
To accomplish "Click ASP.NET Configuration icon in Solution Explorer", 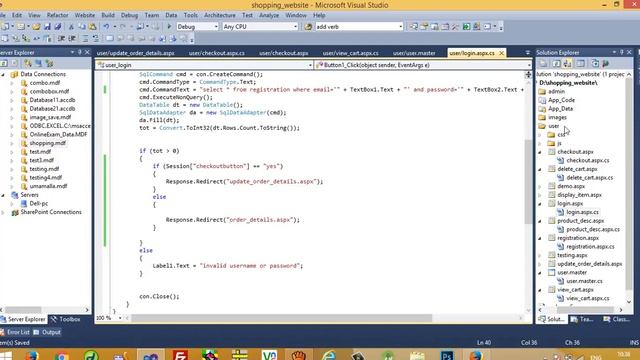I will (x=606, y=63).
